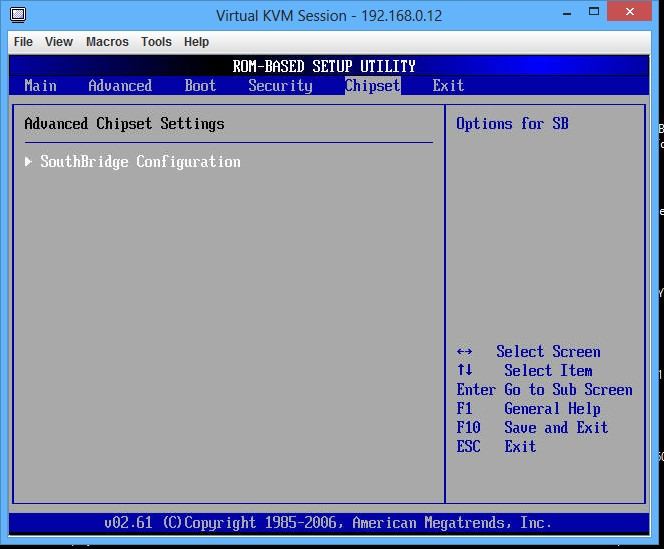Click the ESC Exit hint
Viewport: 664px width, 549px height.
click(496, 446)
